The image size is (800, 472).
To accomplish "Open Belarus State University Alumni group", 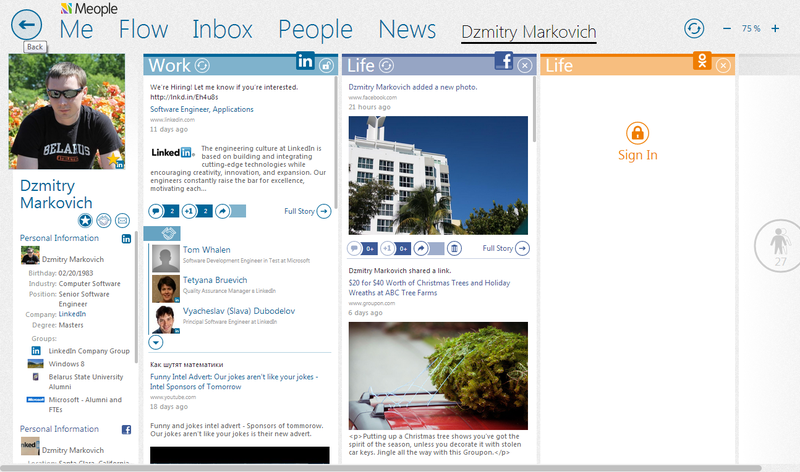I will tap(86, 382).
